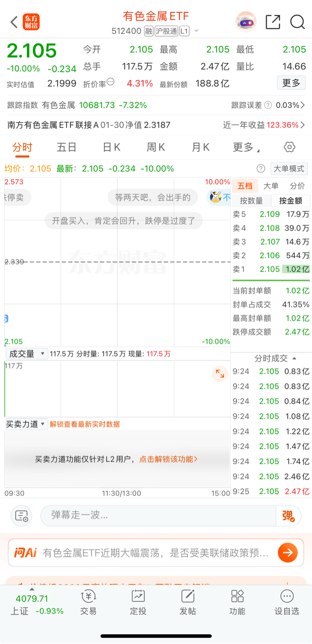This screenshot has height=644, width=312.
Task: Tap the 跟踪指数 有色金属 10681.73 row
Action: (77, 105)
